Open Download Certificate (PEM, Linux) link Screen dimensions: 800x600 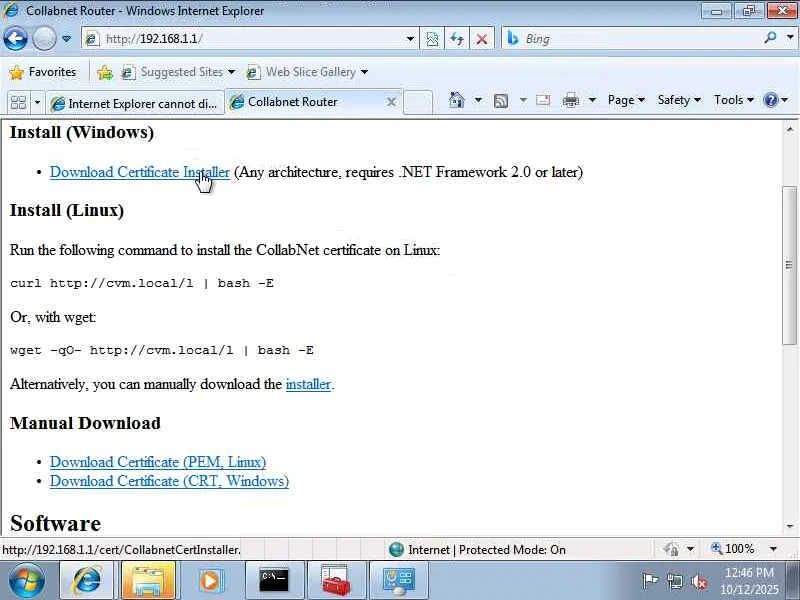(x=158, y=462)
